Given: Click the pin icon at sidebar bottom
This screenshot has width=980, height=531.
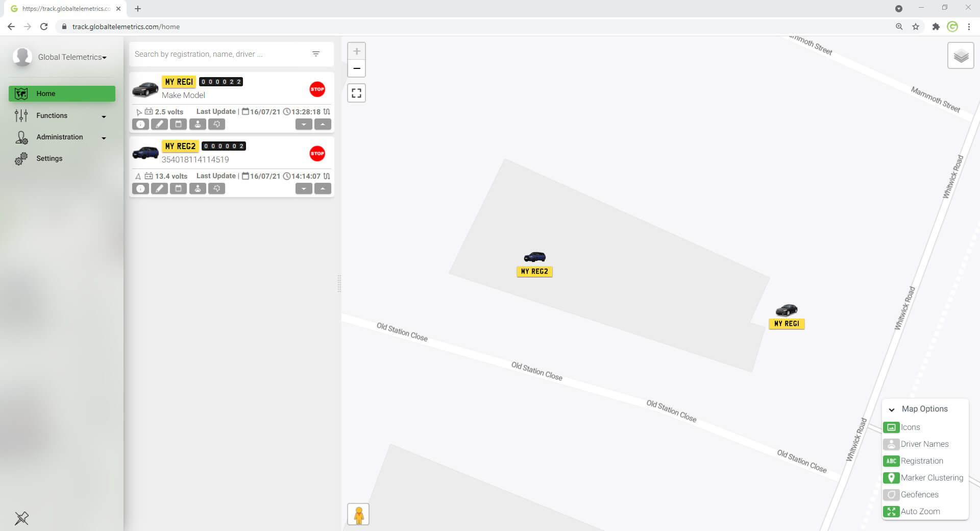Looking at the screenshot, I should (x=21, y=518).
